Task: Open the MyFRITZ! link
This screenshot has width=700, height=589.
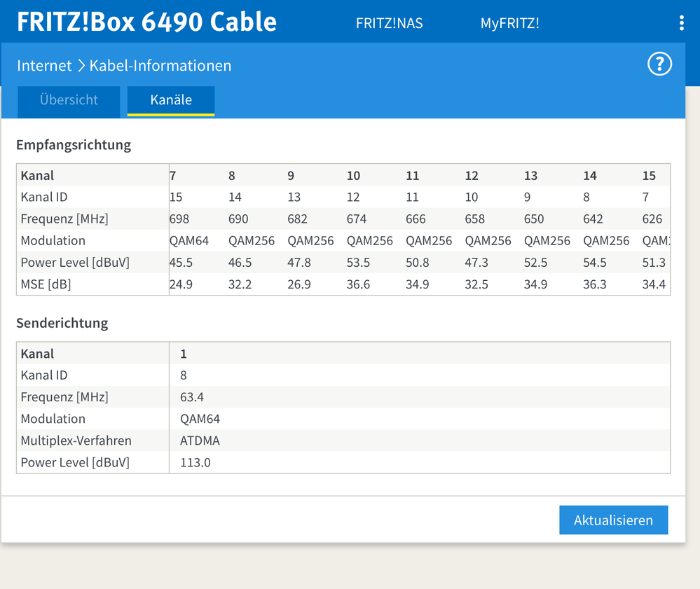Action: coord(509,23)
